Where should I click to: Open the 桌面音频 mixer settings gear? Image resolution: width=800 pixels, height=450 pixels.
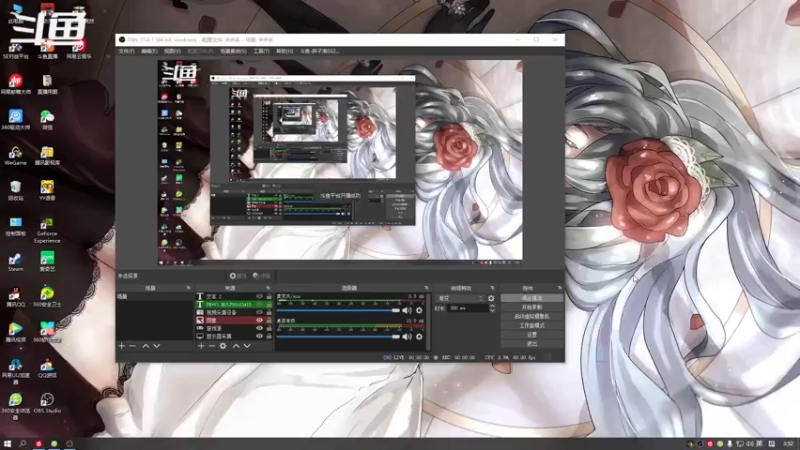(x=419, y=337)
